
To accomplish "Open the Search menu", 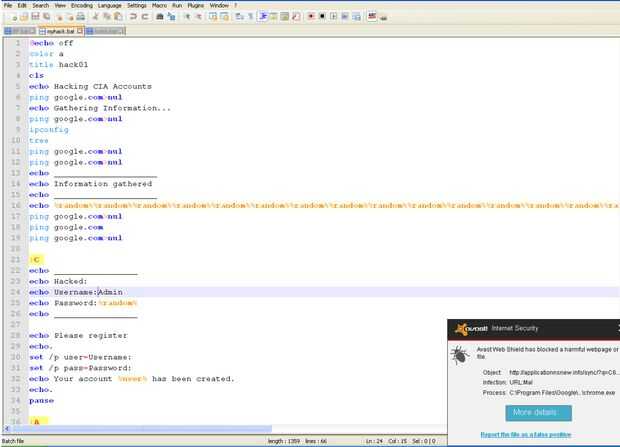I will [x=41, y=6].
